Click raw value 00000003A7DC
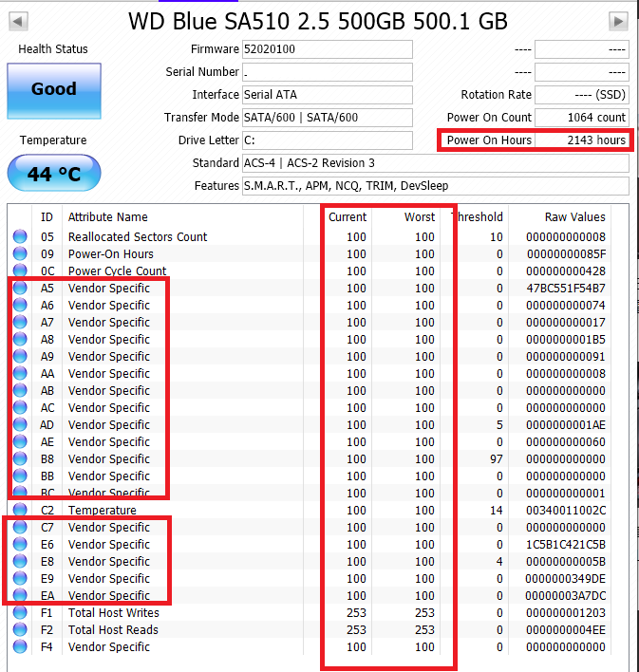The image size is (639, 672). (x=566, y=596)
